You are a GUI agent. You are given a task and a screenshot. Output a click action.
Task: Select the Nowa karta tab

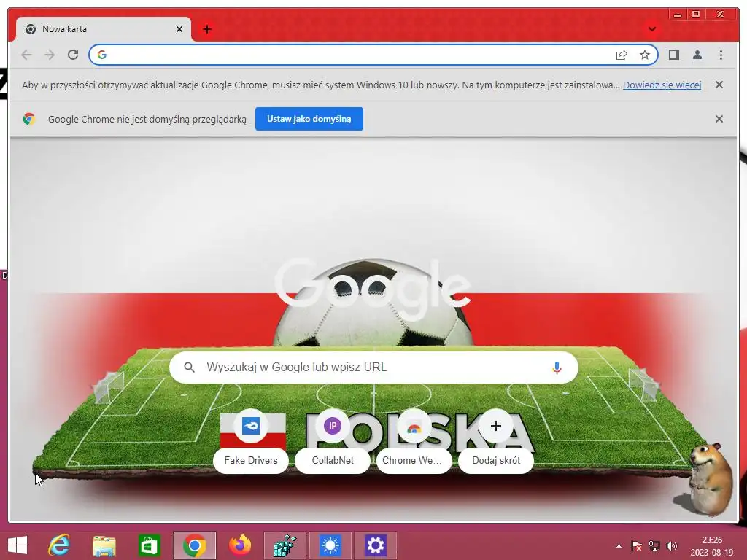(104, 29)
